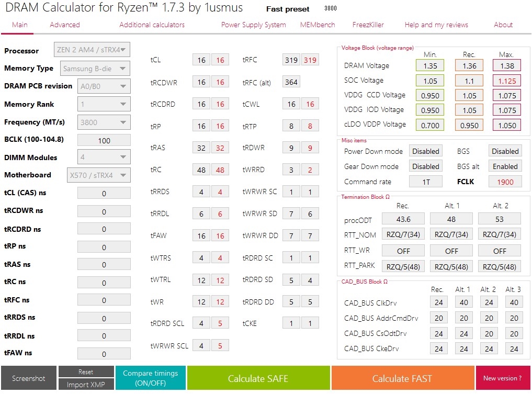The height and width of the screenshot is (394, 532).
Task: Click DRAM Voltage Rec. value 1.36
Action: [469, 65]
